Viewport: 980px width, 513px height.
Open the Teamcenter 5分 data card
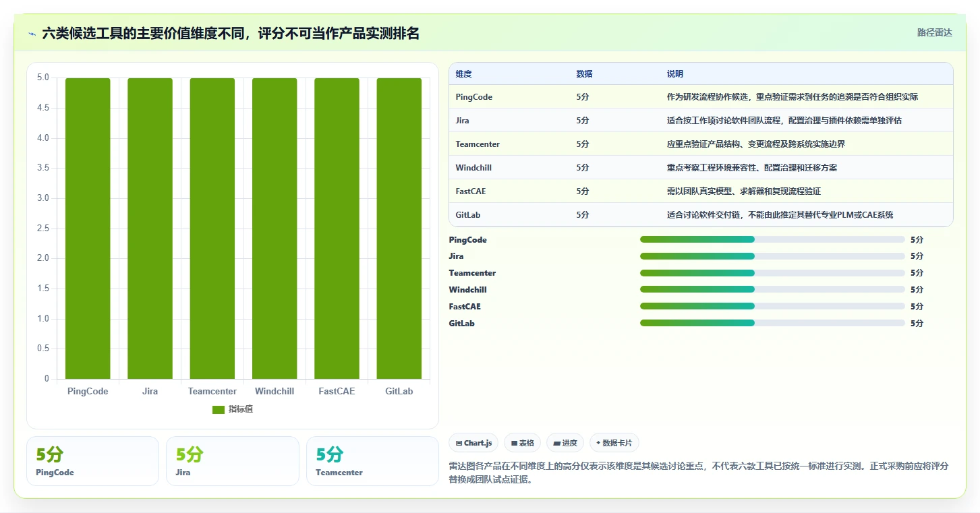click(372, 461)
